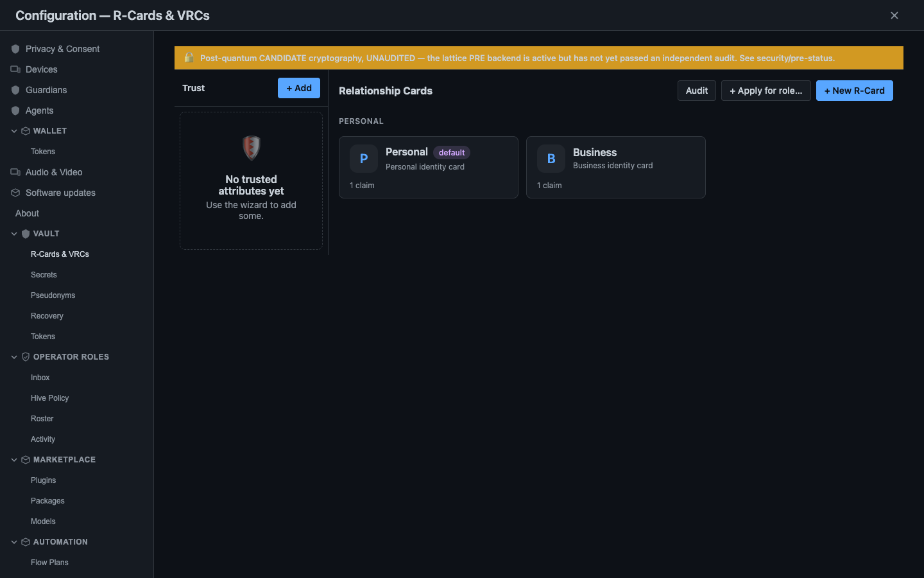The height and width of the screenshot is (578, 924).
Task: Click the broken shield trust icon
Action: click(x=251, y=148)
